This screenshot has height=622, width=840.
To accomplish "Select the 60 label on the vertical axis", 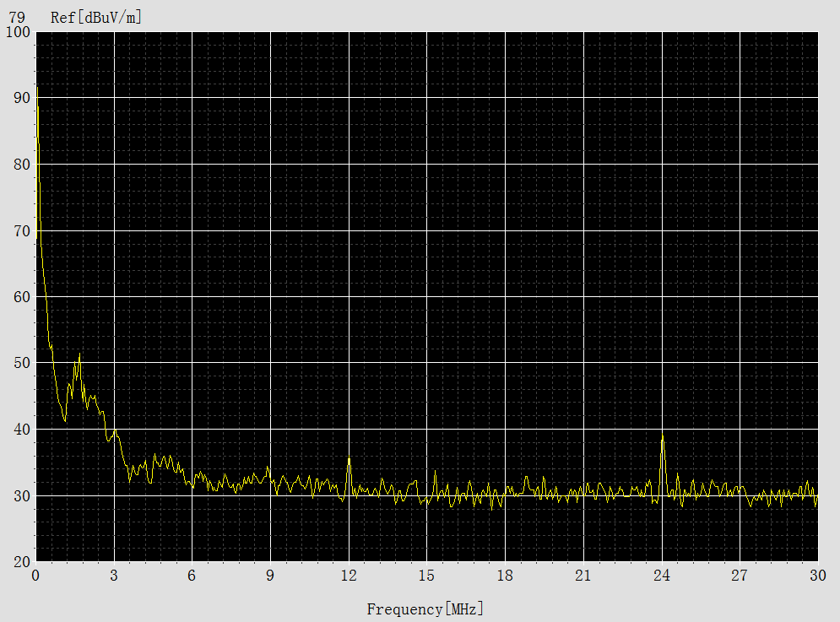I will [x=22, y=297].
